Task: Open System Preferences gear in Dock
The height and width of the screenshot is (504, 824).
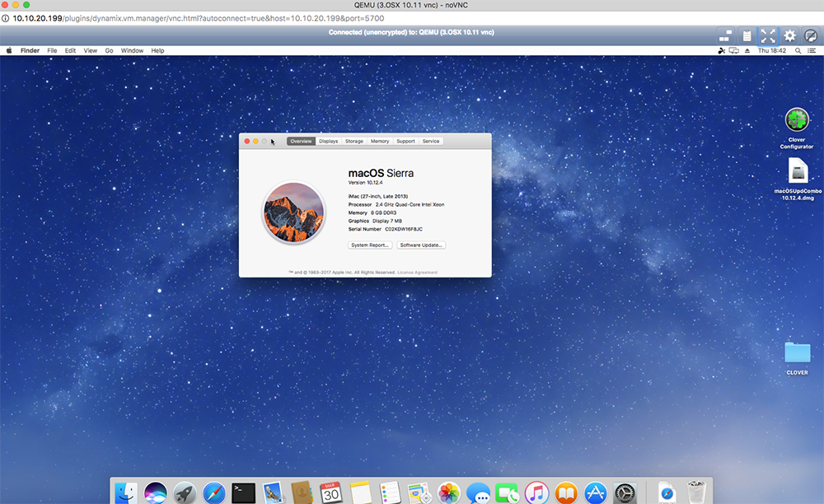Action: click(x=625, y=493)
